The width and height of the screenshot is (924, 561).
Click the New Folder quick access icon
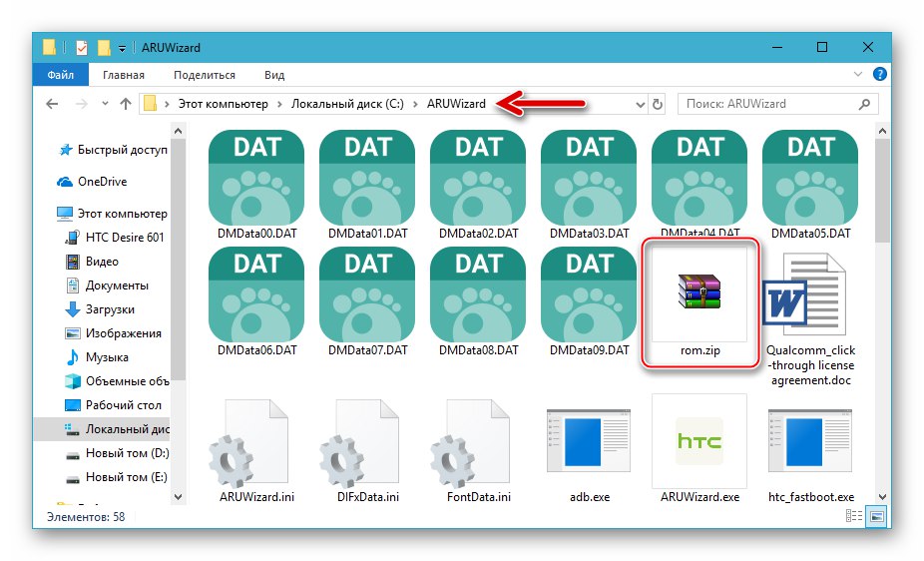pyautogui.click(x=104, y=47)
